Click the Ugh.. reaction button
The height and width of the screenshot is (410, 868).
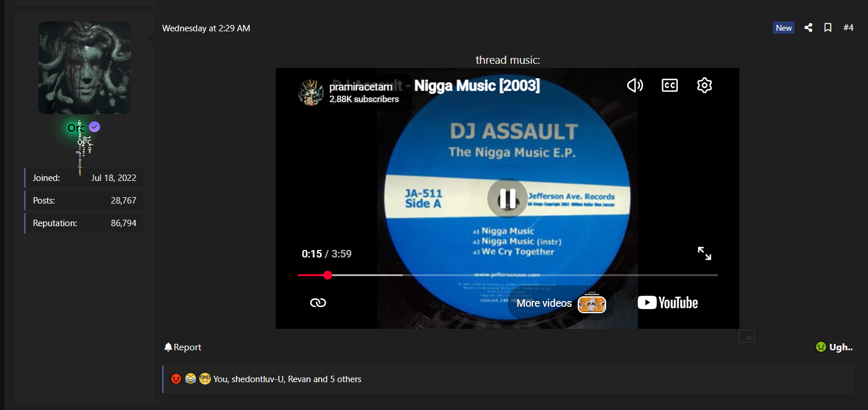pos(834,347)
